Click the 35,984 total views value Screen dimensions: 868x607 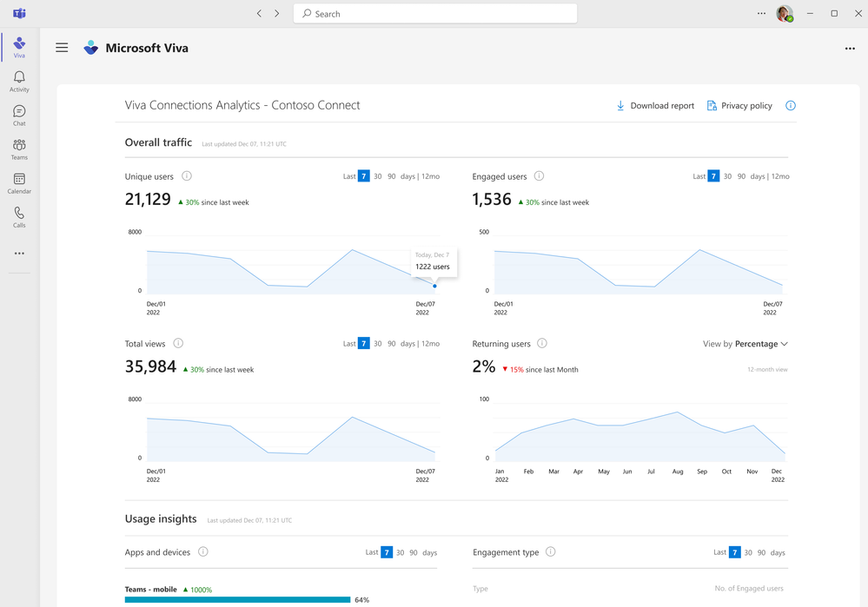point(150,366)
